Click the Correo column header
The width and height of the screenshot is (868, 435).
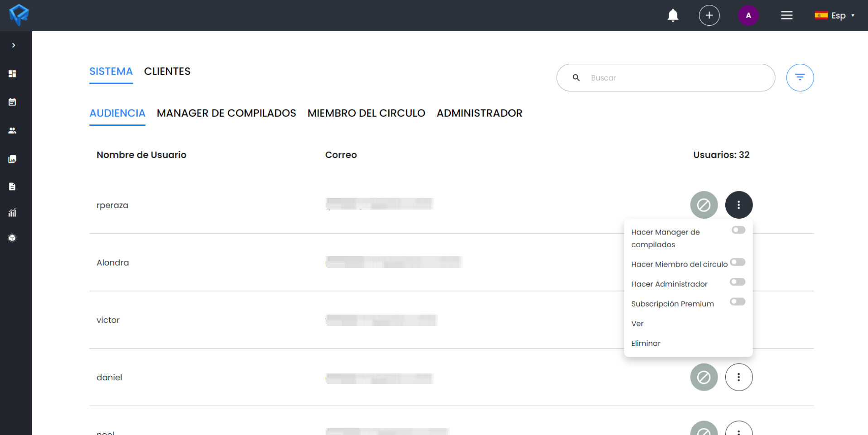click(341, 155)
